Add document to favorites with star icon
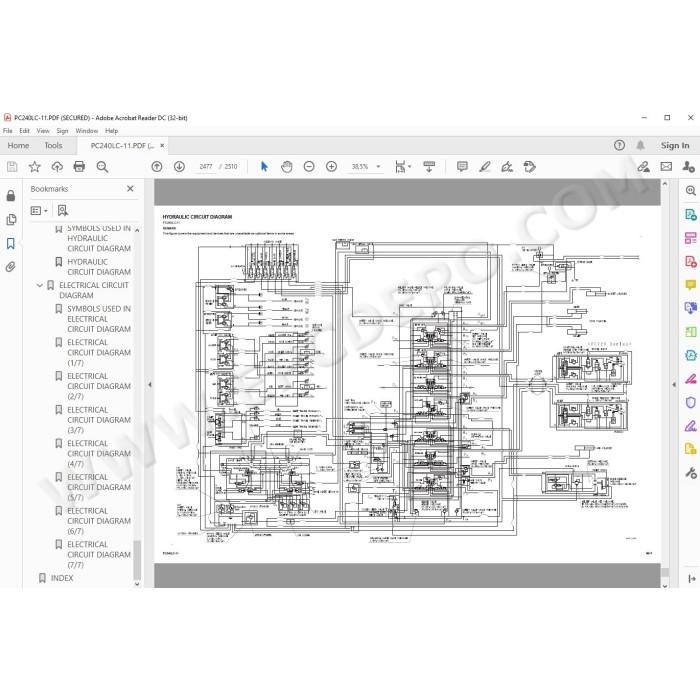The width and height of the screenshot is (700, 700). pos(34,167)
